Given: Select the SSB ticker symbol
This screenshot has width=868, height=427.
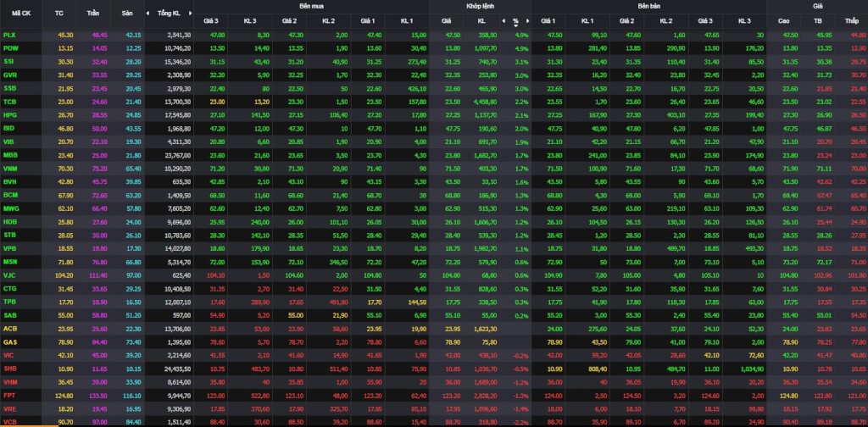Looking at the screenshot, I should point(9,88).
